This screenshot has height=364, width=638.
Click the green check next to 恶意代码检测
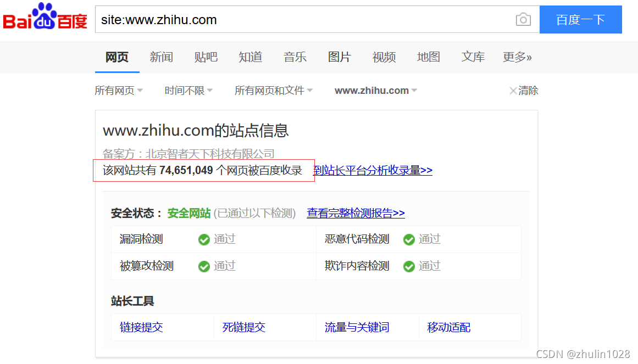pos(409,239)
